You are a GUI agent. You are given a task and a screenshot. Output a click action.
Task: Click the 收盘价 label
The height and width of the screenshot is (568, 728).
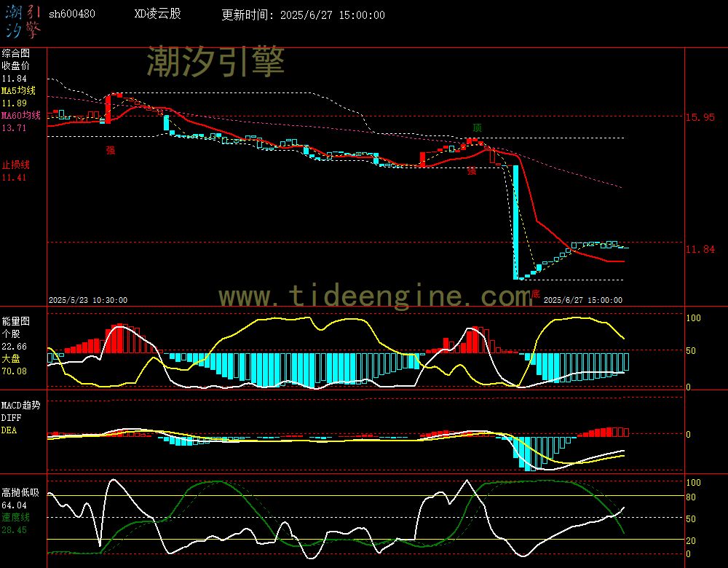[x=15, y=66]
